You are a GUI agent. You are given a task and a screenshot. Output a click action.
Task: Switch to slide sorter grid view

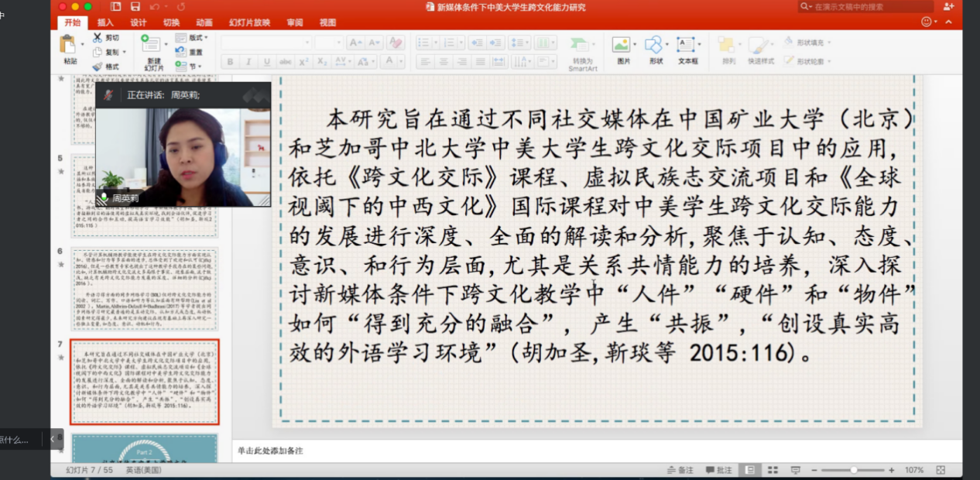click(773, 470)
